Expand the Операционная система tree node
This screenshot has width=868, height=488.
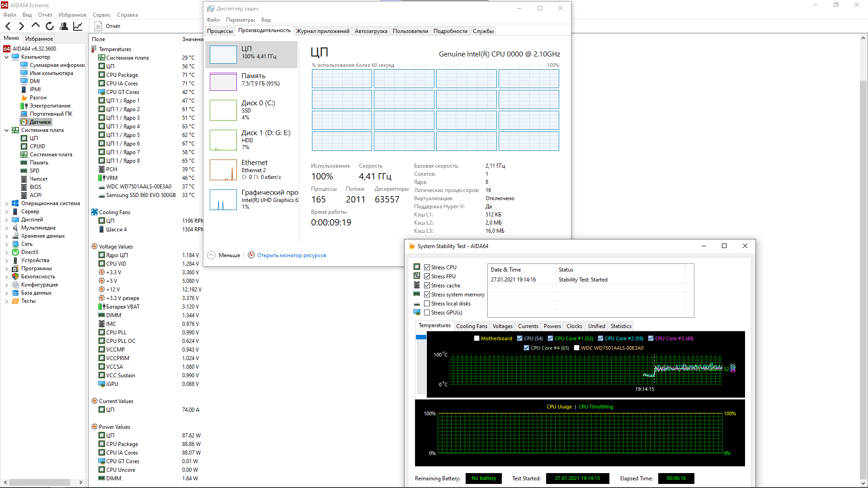tap(6, 204)
